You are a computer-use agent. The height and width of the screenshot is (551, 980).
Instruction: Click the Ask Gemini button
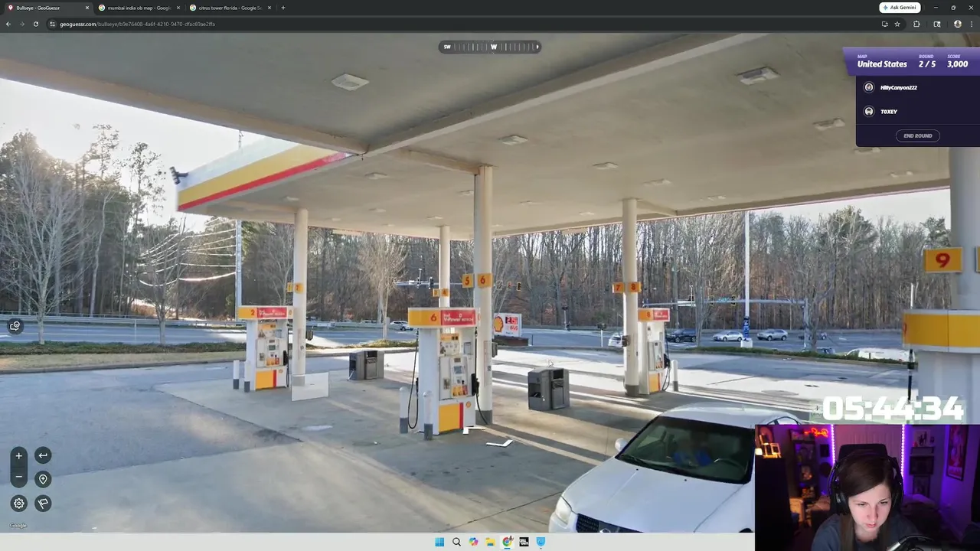point(900,8)
